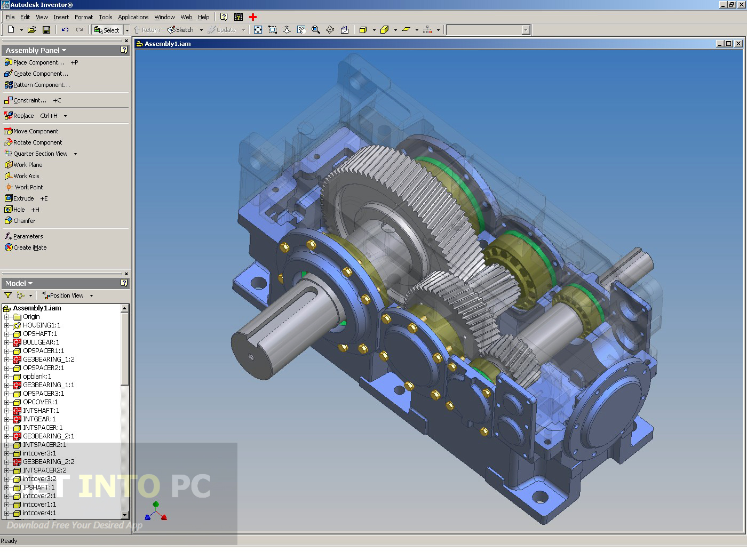This screenshot has height=560, width=747.
Task: Click the Zoom magnifier icon
Action: pyautogui.click(x=316, y=30)
